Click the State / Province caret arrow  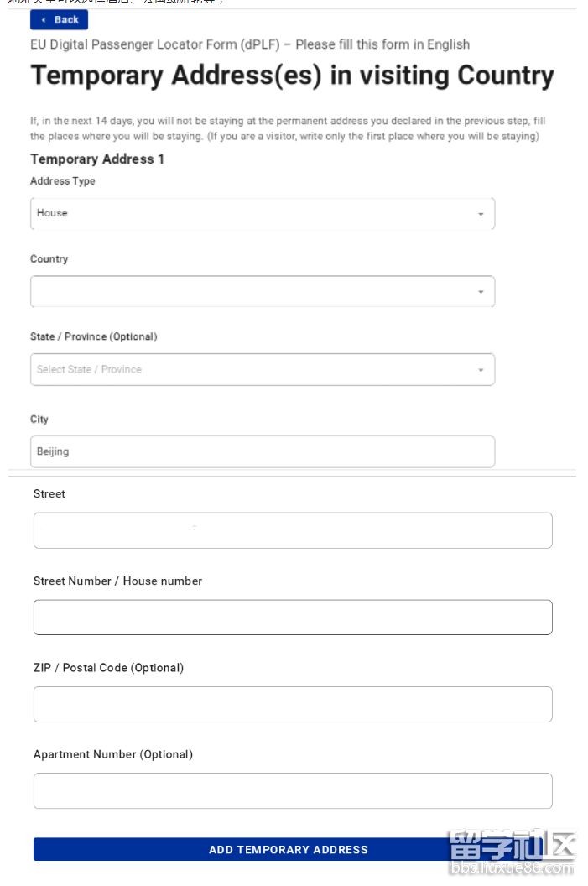click(481, 370)
